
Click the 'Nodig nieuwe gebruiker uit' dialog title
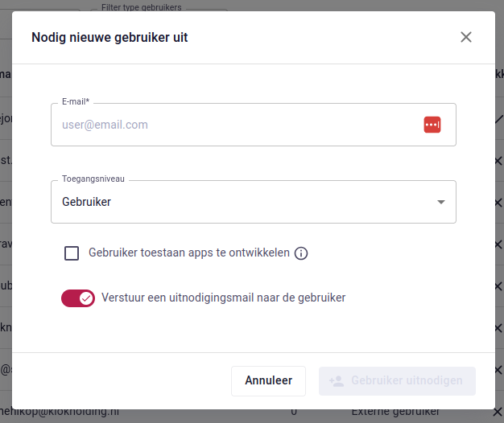coord(109,37)
